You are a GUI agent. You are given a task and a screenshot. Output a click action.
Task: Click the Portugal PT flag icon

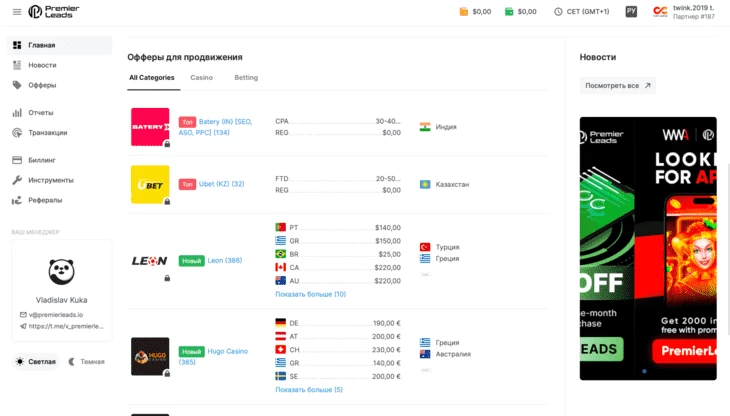click(x=280, y=228)
